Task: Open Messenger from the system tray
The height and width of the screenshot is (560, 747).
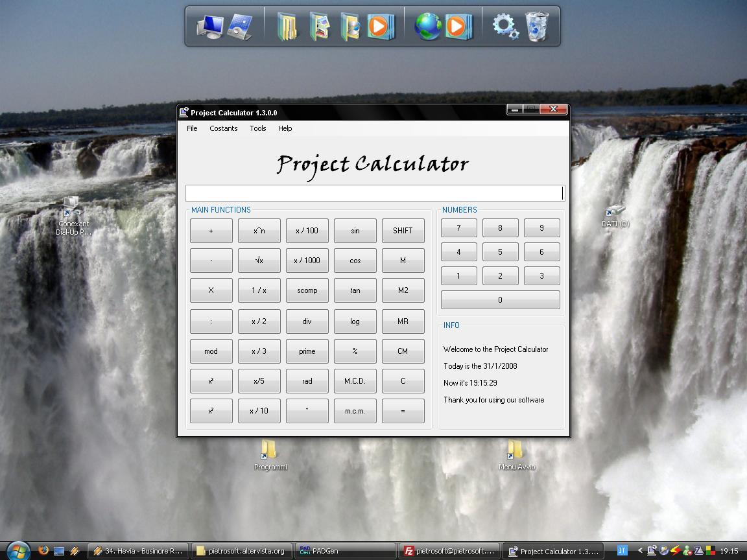Action: [x=687, y=550]
